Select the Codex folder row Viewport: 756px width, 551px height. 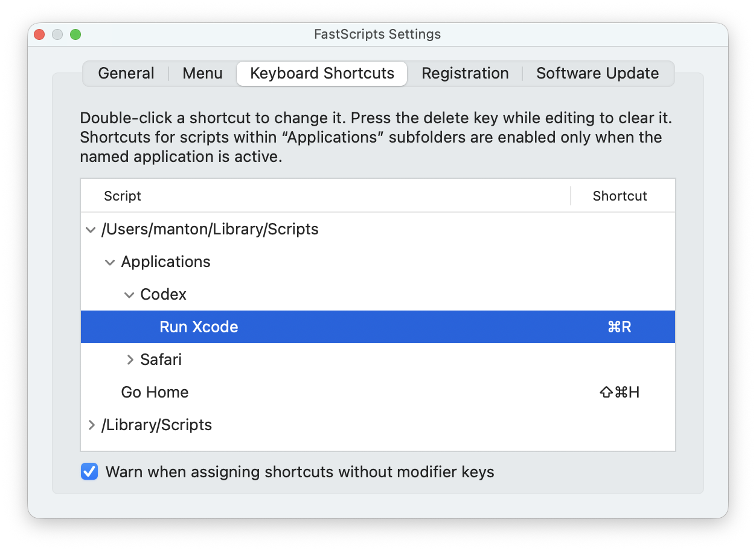tap(163, 294)
